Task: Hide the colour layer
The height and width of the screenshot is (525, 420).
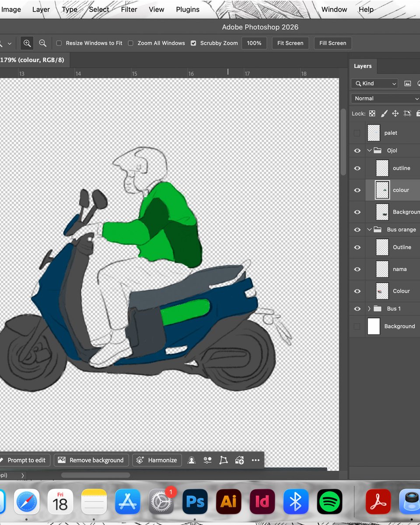Action: [357, 190]
